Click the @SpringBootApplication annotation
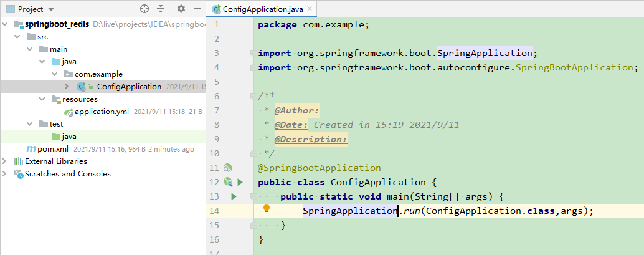The width and height of the screenshot is (644, 255). coord(319,168)
